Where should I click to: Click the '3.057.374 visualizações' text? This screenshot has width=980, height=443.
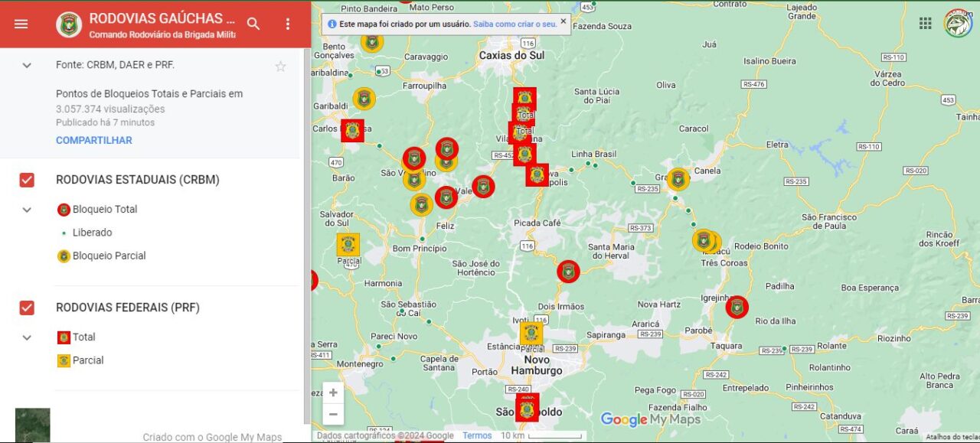click(110, 109)
